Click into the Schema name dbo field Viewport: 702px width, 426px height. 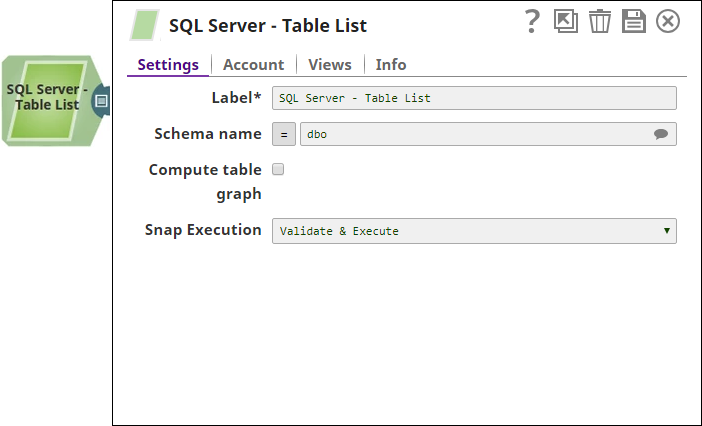point(488,134)
